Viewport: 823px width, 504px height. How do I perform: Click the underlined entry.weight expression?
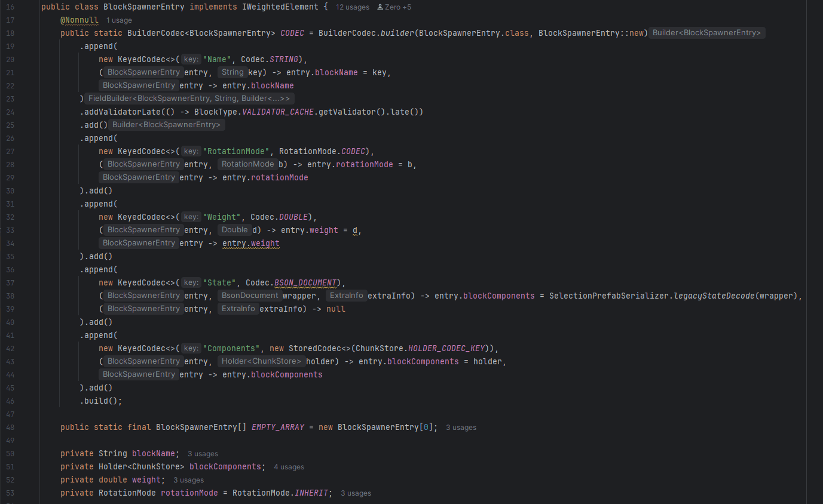251,243
